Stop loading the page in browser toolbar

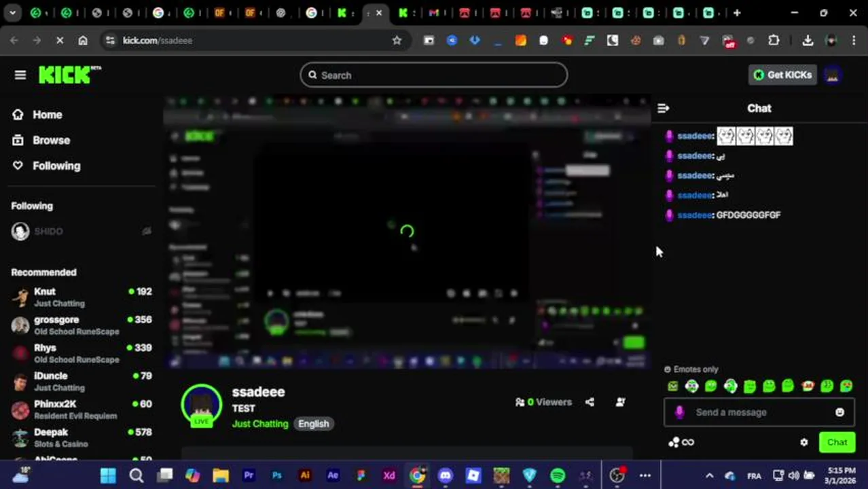pos(60,41)
